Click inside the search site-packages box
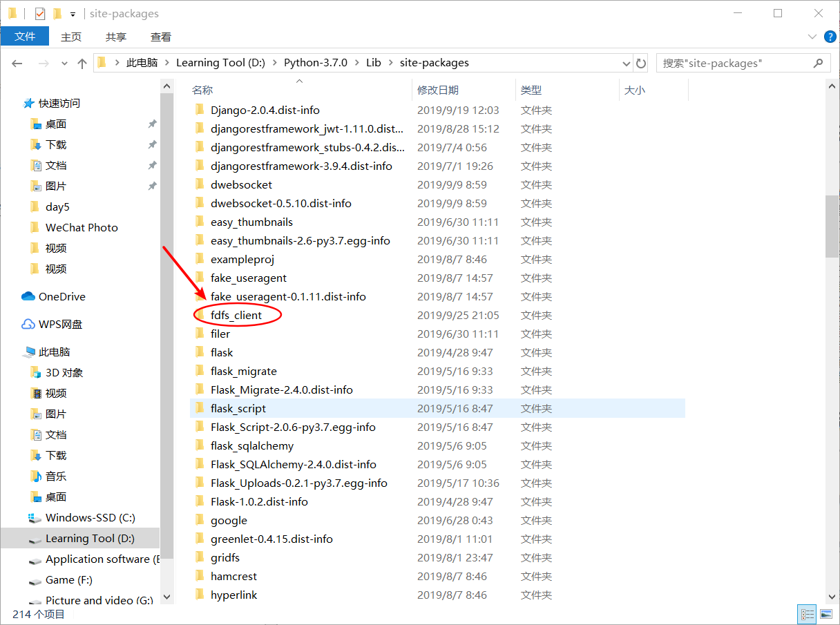Screen dimensions: 840x625 point(732,63)
